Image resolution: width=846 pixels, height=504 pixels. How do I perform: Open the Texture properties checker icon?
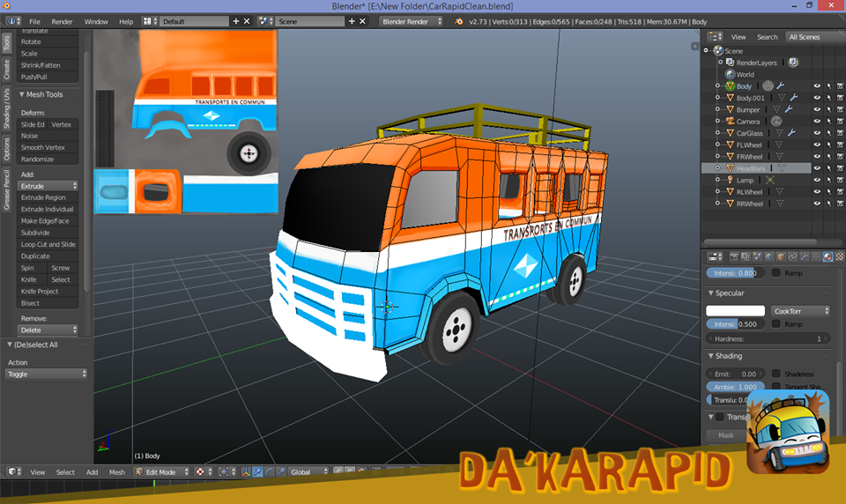840,256
